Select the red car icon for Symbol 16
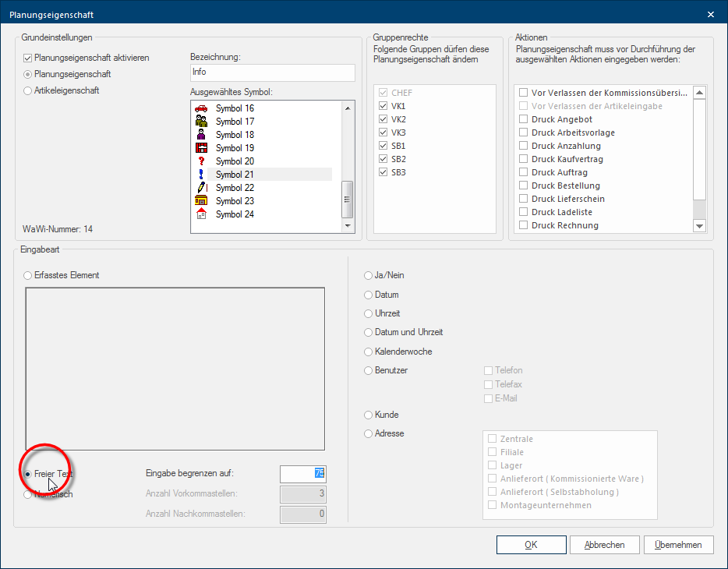Screen dimensions: 728x569 click(201, 108)
